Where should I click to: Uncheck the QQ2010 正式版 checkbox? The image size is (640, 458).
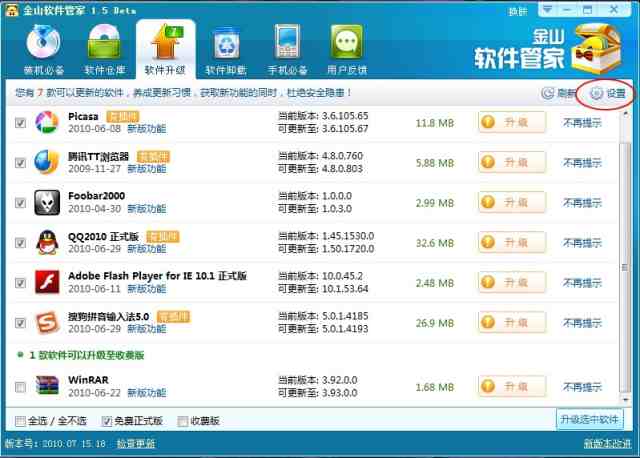tap(20, 242)
